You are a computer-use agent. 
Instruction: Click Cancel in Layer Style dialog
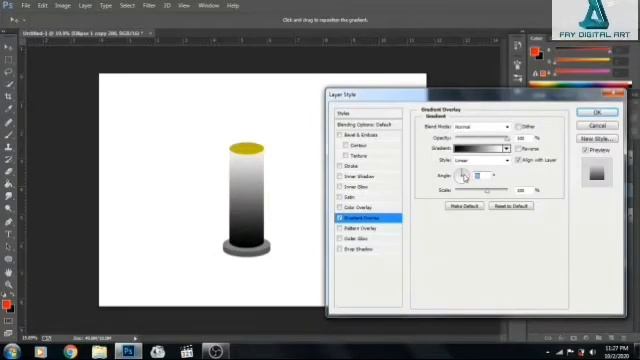coord(597,126)
